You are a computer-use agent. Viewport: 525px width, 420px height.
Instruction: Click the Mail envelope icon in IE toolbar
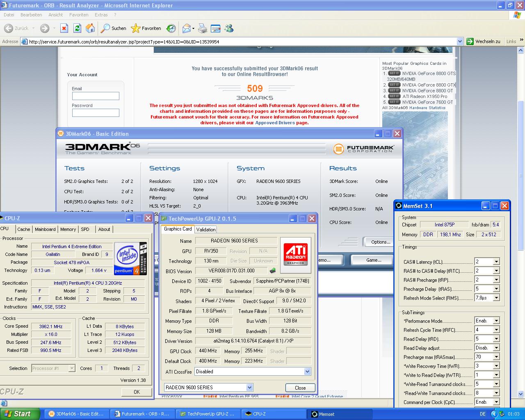pyautogui.click(x=187, y=28)
